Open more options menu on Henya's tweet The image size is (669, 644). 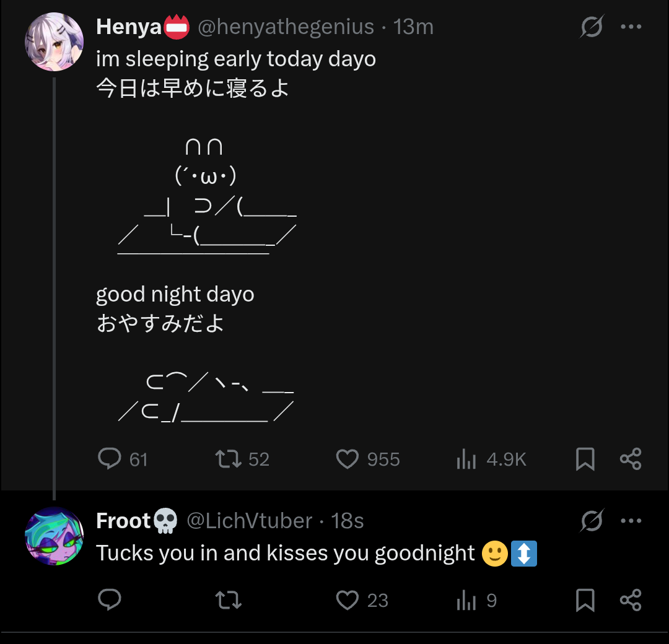coord(631,27)
